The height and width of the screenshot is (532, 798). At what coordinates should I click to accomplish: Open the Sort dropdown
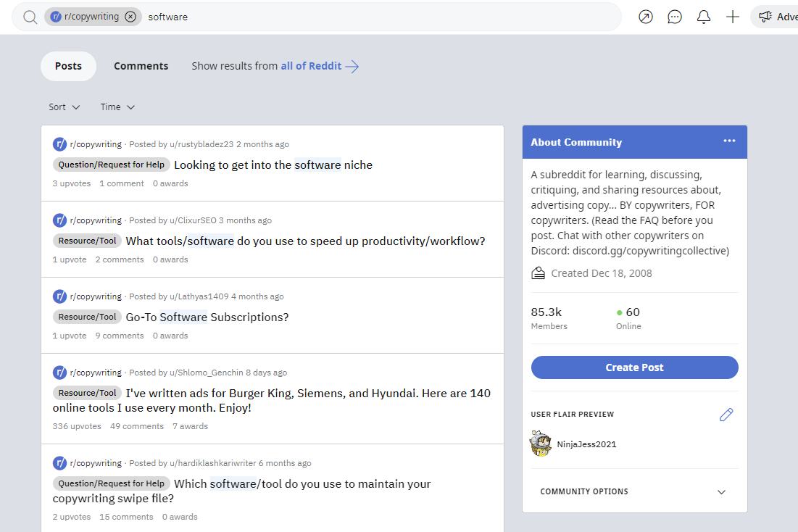point(64,107)
